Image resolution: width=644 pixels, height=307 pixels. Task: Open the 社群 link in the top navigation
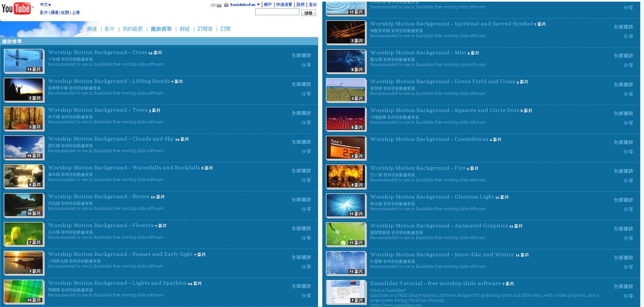click(x=65, y=12)
